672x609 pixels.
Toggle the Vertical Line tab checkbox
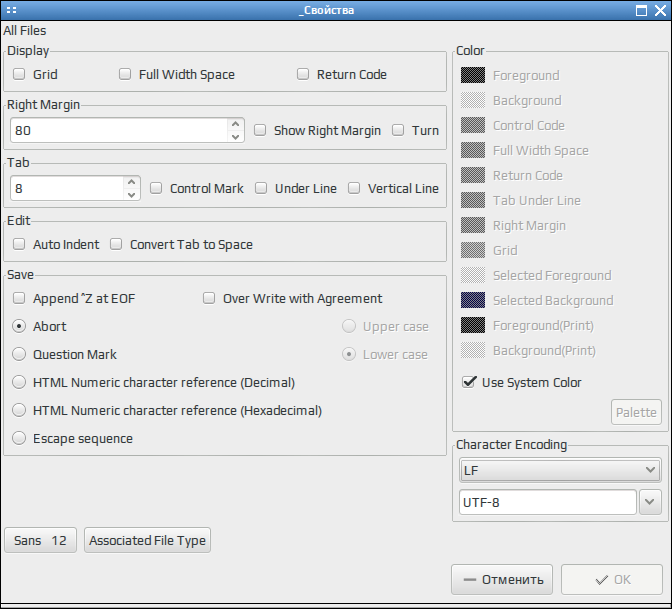[x=354, y=188]
